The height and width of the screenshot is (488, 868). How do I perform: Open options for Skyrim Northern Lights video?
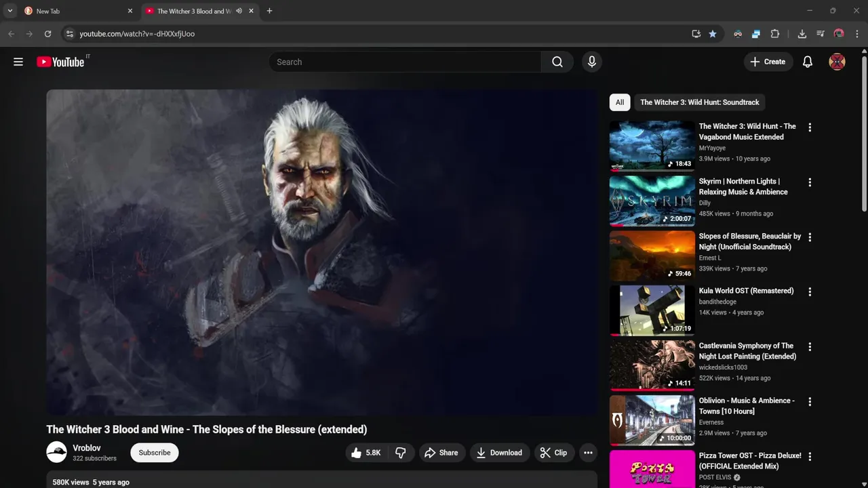810,182
